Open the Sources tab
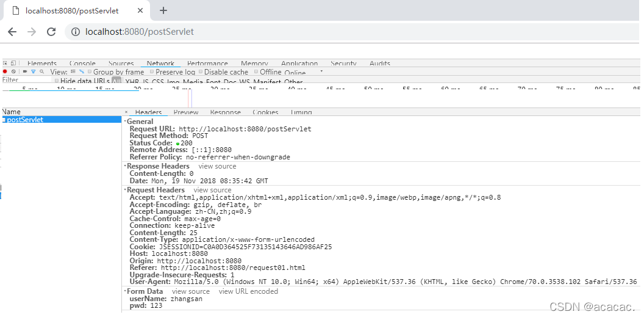Image resolution: width=644 pixels, height=317 pixels. click(x=121, y=64)
